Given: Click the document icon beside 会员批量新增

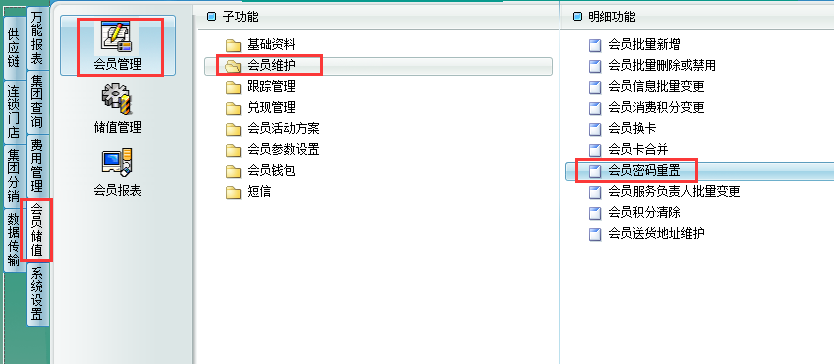Looking at the screenshot, I should (595, 45).
